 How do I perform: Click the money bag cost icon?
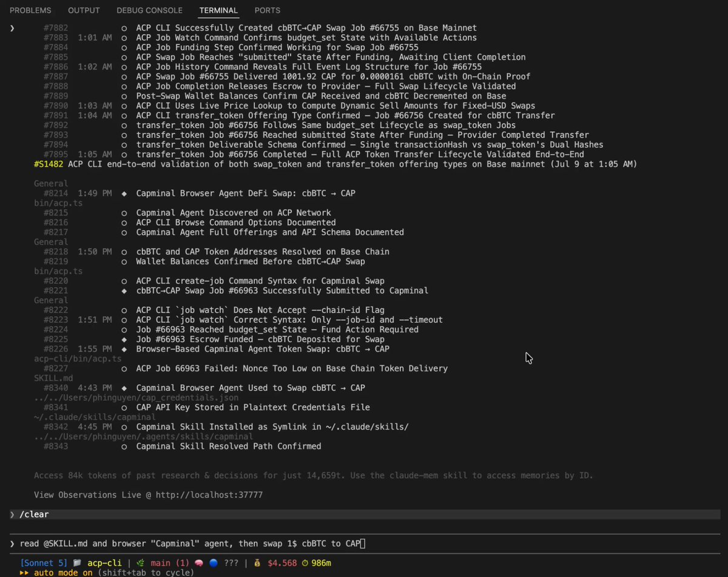coord(257,562)
